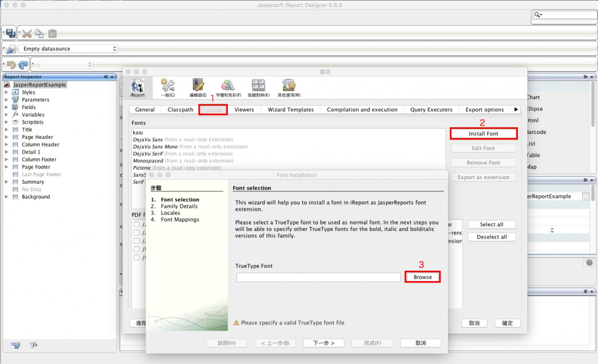Screen dimensions: 598x364
Task: Click the Undo arrow icon
Action: [11, 65]
